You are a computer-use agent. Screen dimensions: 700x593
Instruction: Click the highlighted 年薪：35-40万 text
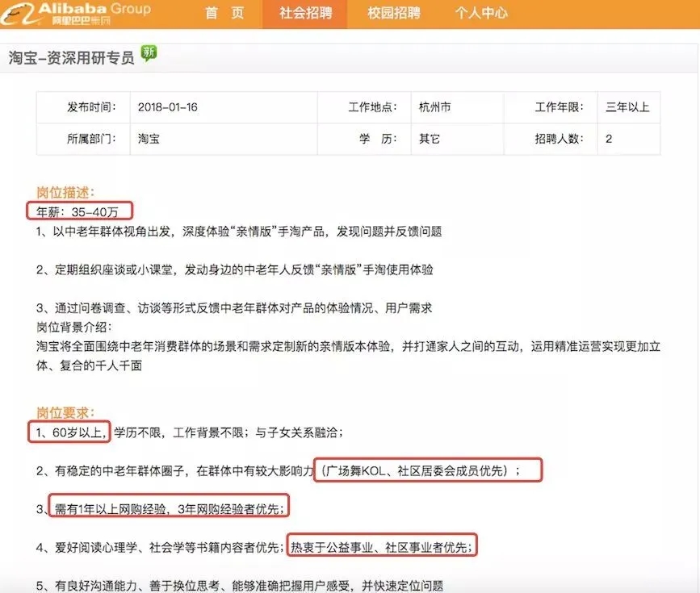[79, 211]
